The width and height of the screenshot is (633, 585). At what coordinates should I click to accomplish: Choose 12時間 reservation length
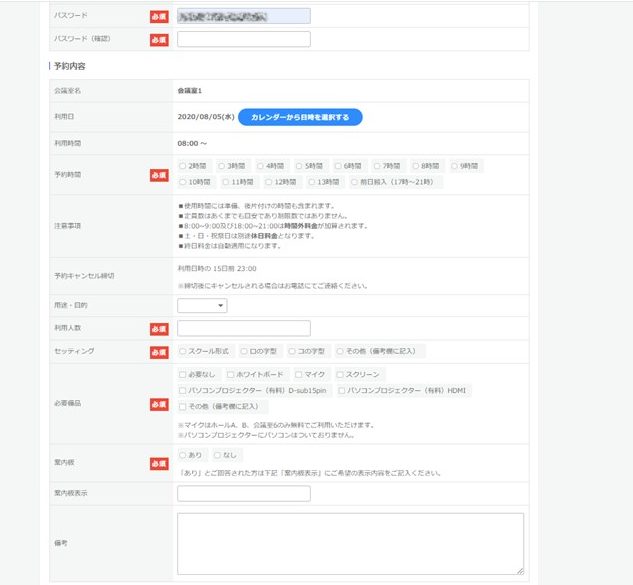tap(268, 182)
